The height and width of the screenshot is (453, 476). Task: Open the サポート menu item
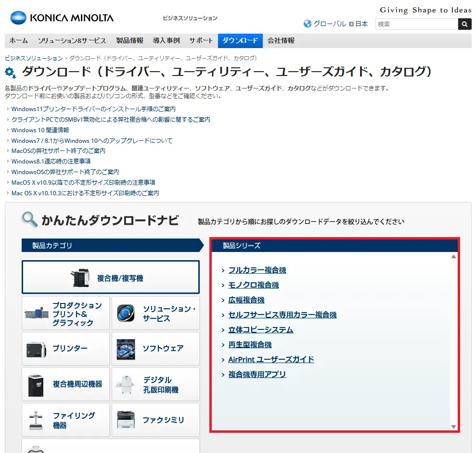click(x=201, y=41)
